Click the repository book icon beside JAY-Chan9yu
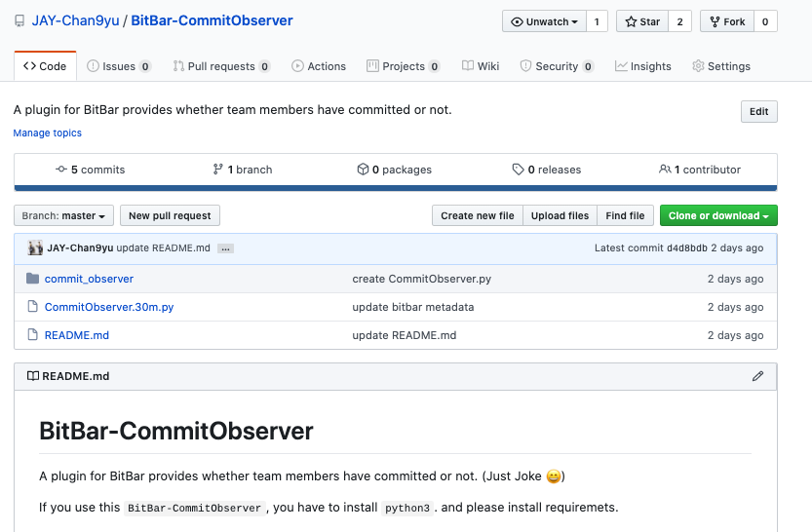 point(19,20)
